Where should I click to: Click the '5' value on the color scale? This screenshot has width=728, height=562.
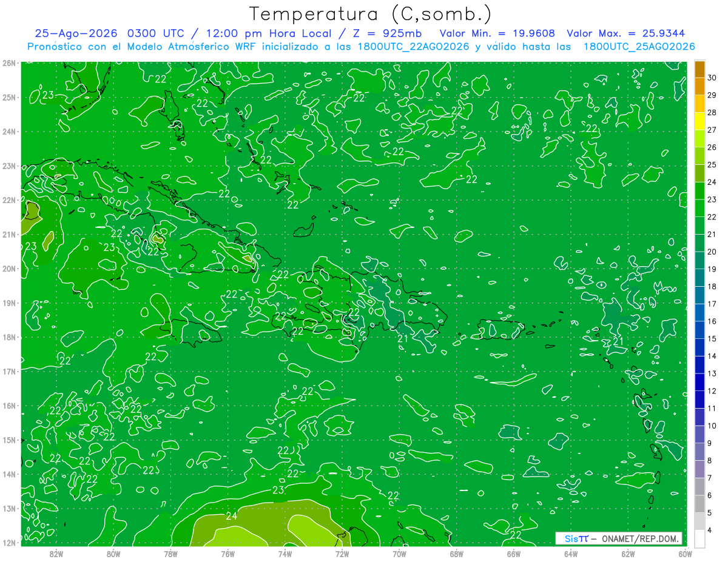[x=710, y=513]
